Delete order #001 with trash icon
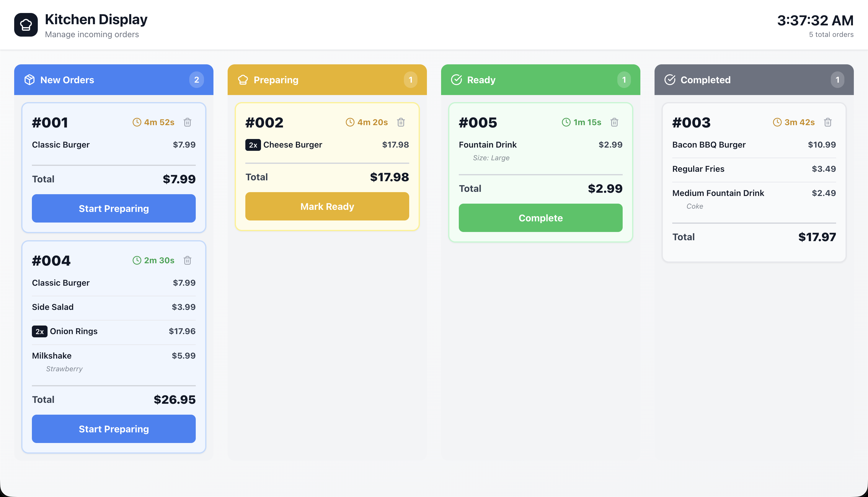Viewport: 868px width, 497px height. tap(187, 122)
